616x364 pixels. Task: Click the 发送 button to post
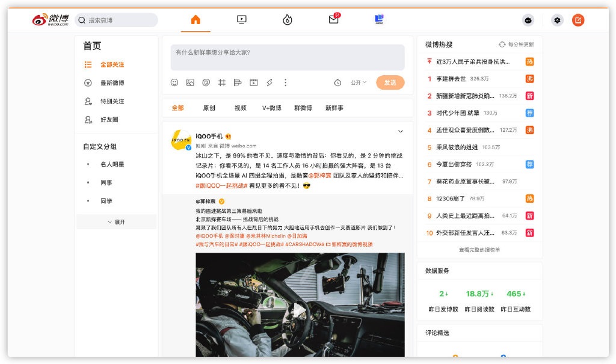coord(390,82)
